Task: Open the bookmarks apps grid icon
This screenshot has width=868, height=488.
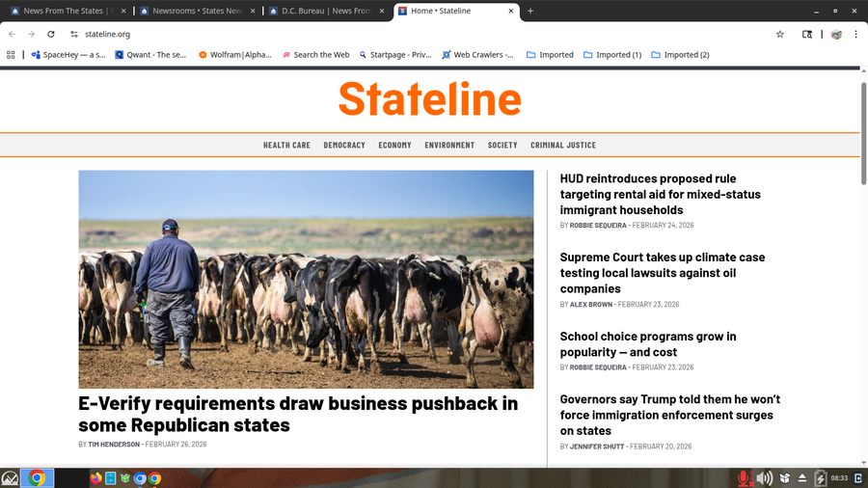Action: tap(12, 55)
